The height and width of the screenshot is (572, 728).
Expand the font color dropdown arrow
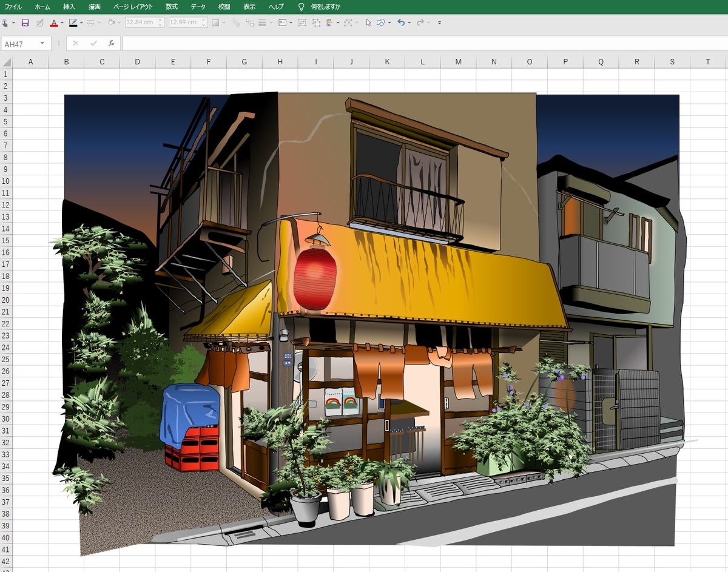click(62, 22)
